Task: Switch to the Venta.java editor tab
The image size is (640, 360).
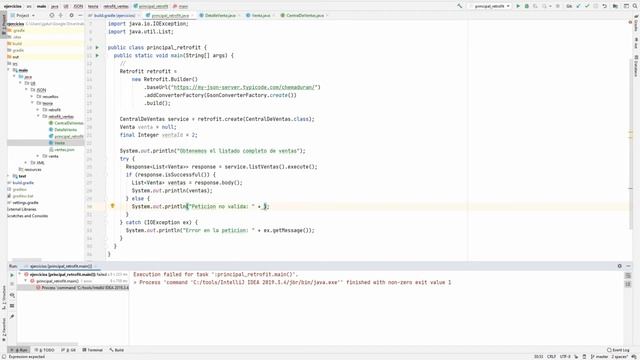Action: point(260,16)
